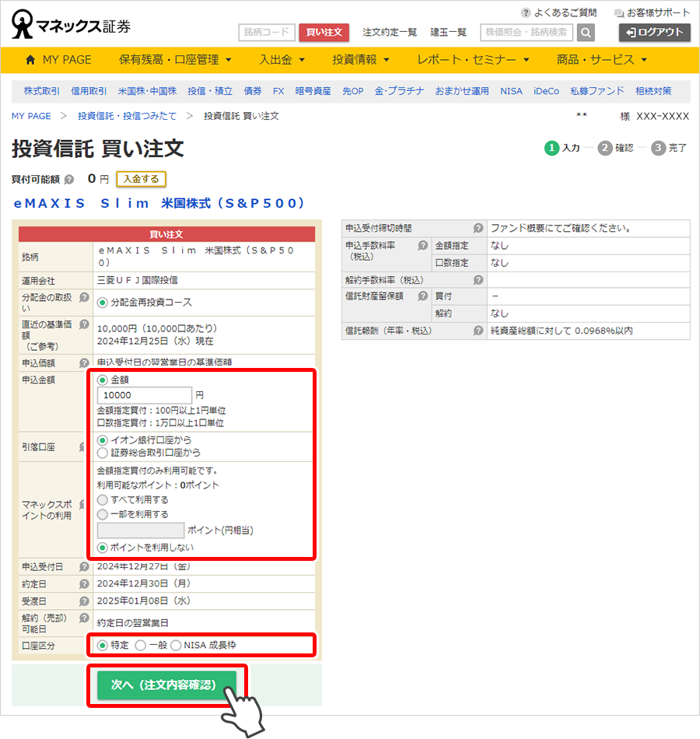The height and width of the screenshot is (739, 700).
Task: Open help icon for 分配金の取扱い
Action: pyautogui.click(x=84, y=297)
